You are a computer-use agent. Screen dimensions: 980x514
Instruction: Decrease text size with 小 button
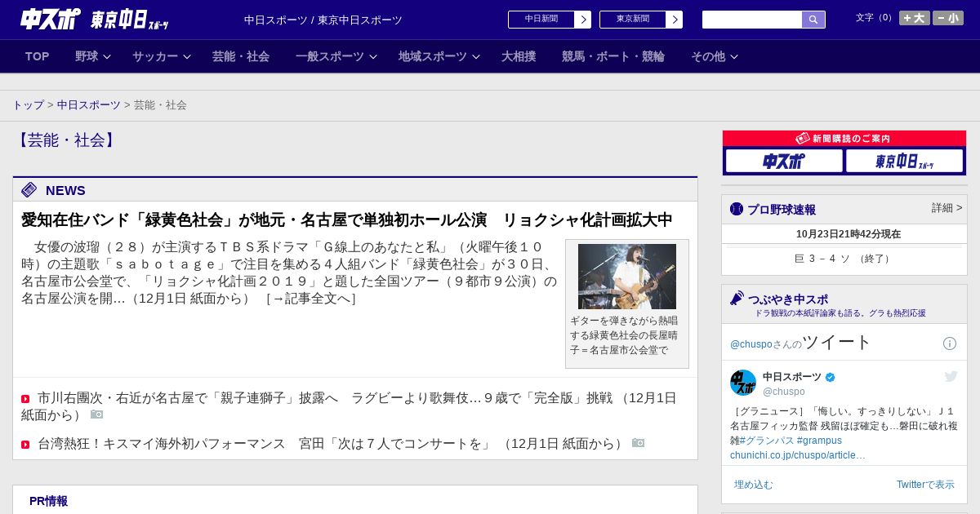tap(948, 18)
